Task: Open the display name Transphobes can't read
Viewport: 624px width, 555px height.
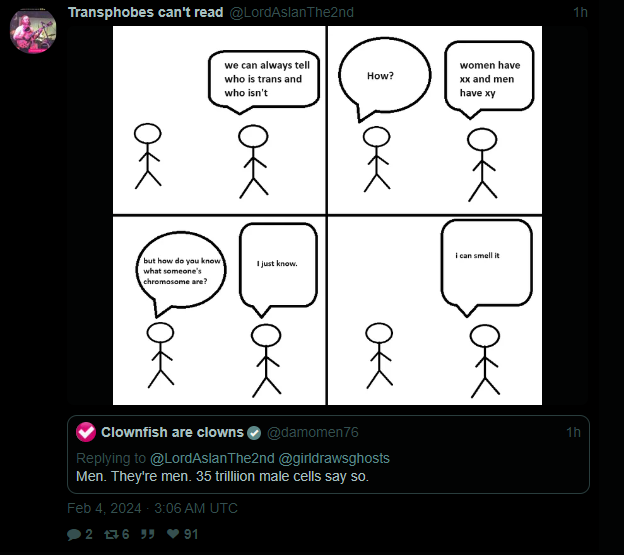Action: pyautogui.click(x=146, y=12)
